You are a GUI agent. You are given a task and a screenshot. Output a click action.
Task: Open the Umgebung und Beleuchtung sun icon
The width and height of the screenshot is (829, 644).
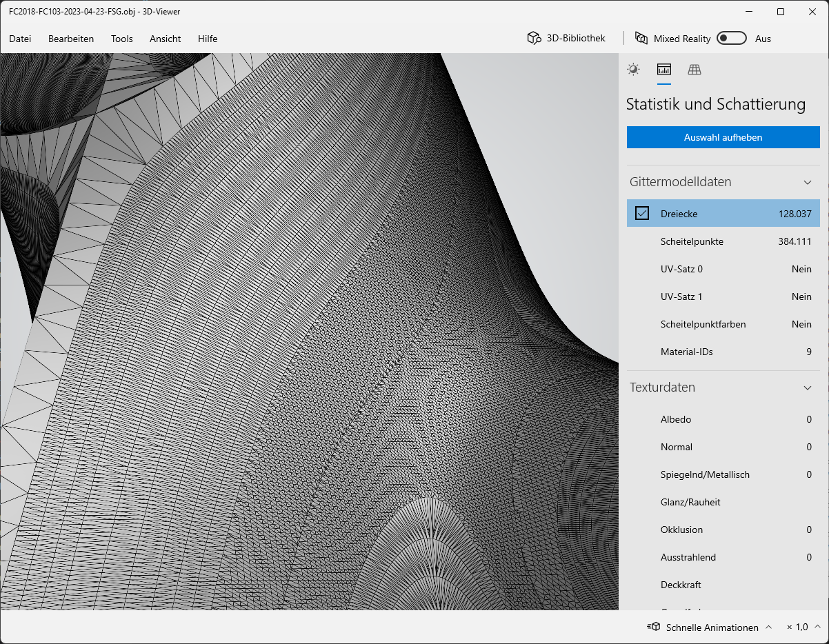(x=633, y=70)
